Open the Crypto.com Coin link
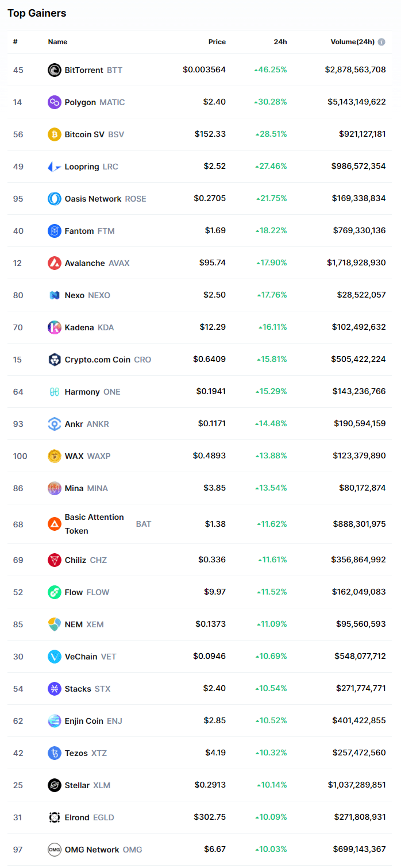Viewport: 401px width, 868px height. click(98, 360)
